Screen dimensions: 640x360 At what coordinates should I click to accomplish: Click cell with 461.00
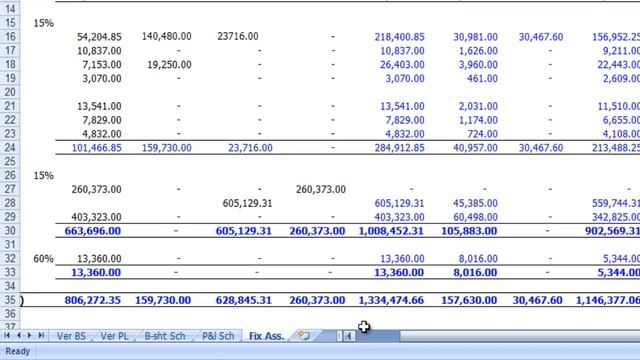(482, 79)
